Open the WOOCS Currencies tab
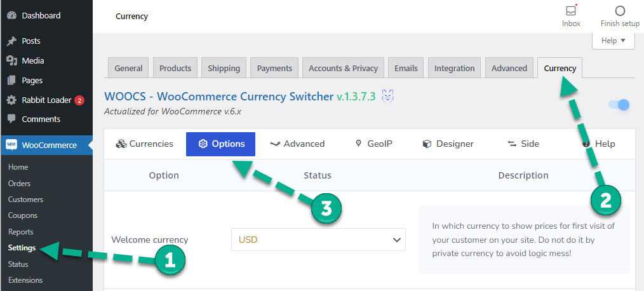Screen dimensions: 644x291 click(x=145, y=144)
